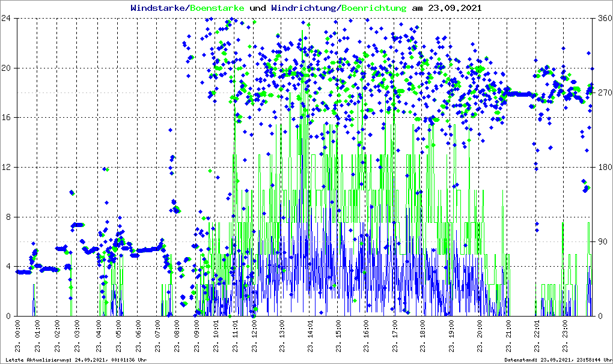Click the 270 value on right axis

[604, 93]
